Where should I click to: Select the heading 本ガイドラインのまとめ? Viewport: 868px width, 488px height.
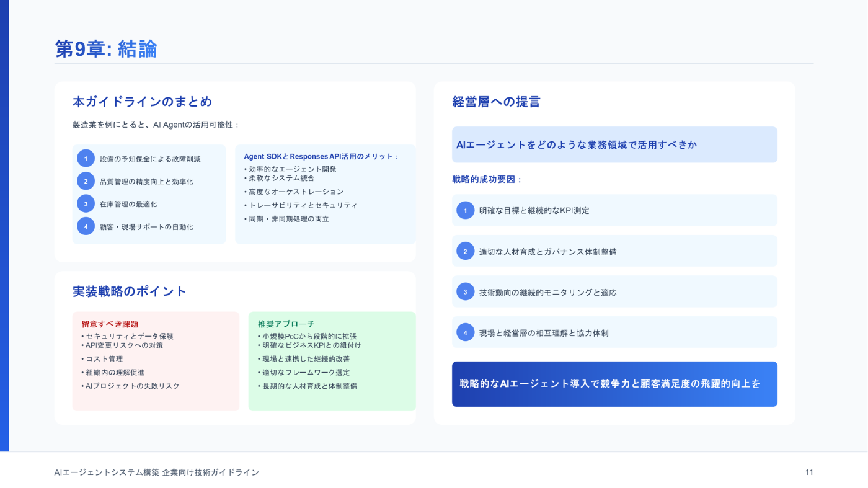[x=143, y=102]
